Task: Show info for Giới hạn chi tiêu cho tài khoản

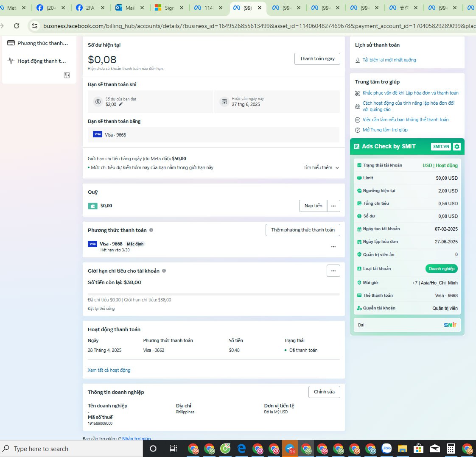Action: 164,270
